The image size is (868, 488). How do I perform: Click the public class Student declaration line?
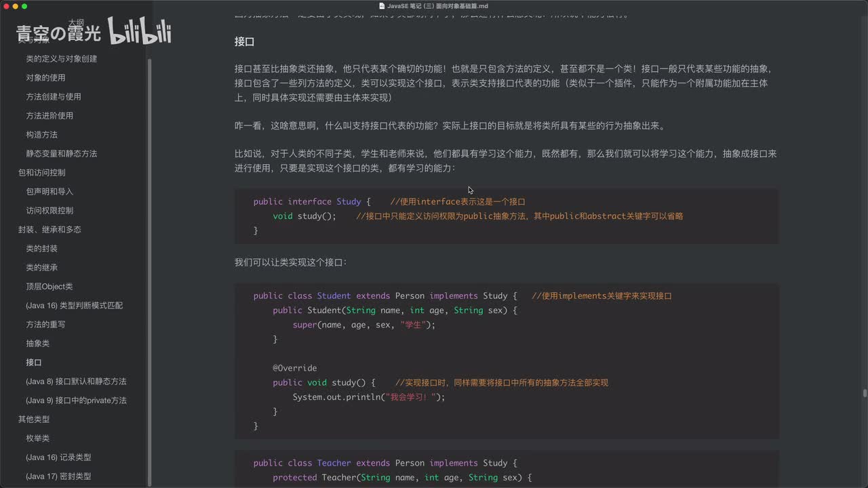pos(385,296)
